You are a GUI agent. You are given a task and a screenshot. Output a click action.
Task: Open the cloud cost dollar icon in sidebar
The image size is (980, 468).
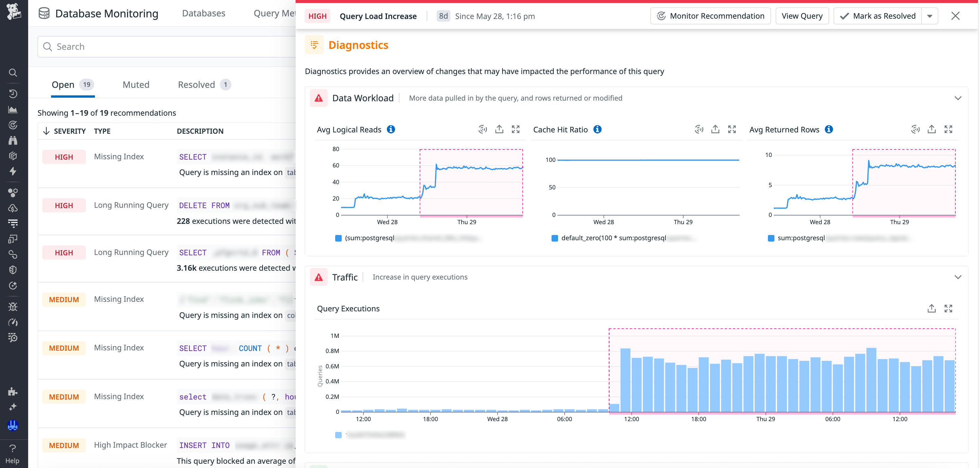(x=13, y=208)
